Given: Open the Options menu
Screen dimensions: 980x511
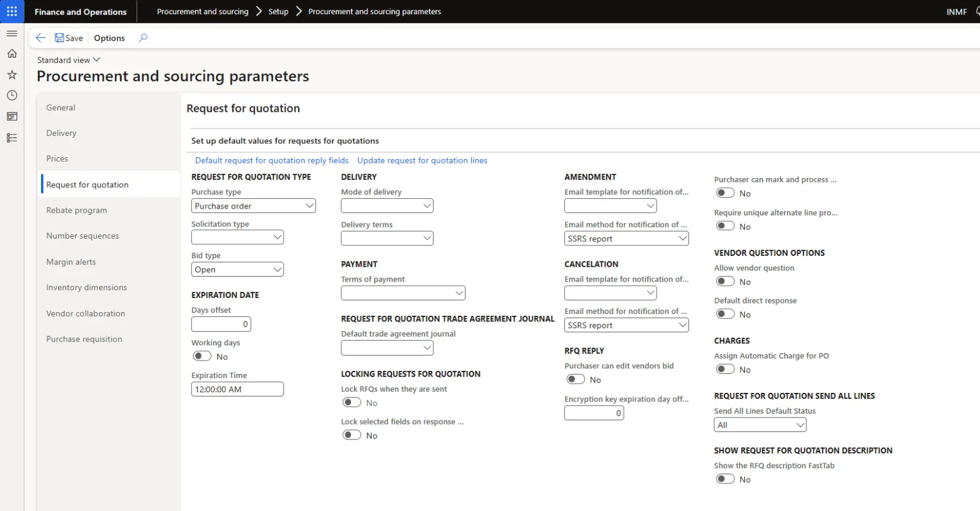Looking at the screenshot, I should [x=109, y=38].
